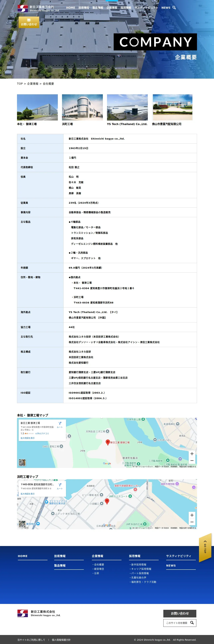Open 技術情報 in footer navigation
The height and width of the screenshot is (644, 214).
[x=60, y=556]
